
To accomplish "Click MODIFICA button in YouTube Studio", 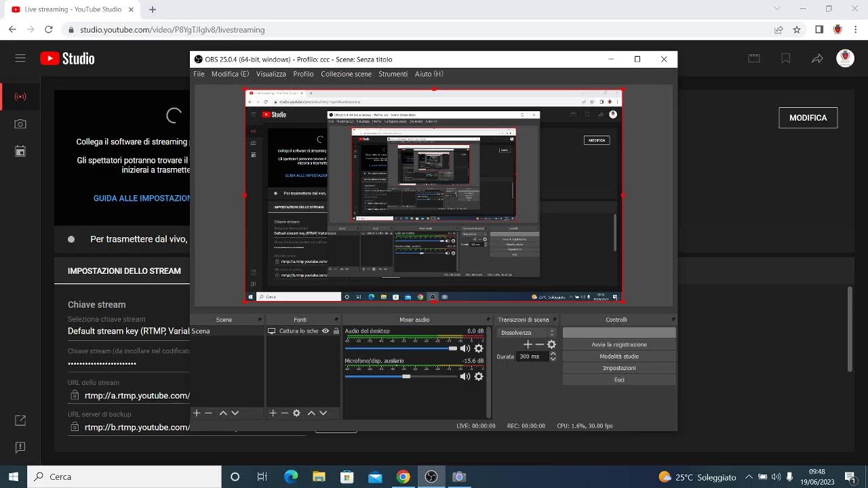I will [x=808, y=118].
